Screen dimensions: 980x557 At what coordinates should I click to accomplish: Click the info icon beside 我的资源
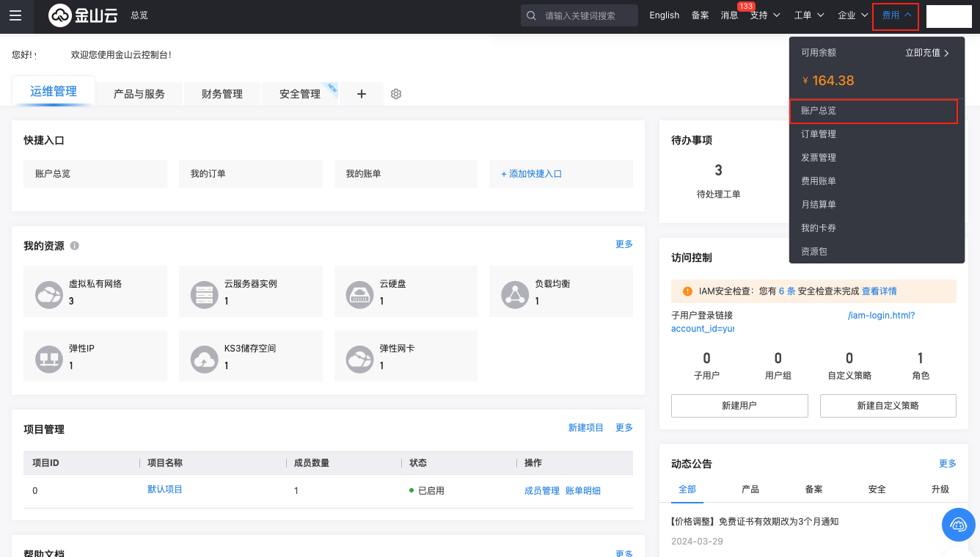click(75, 246)
